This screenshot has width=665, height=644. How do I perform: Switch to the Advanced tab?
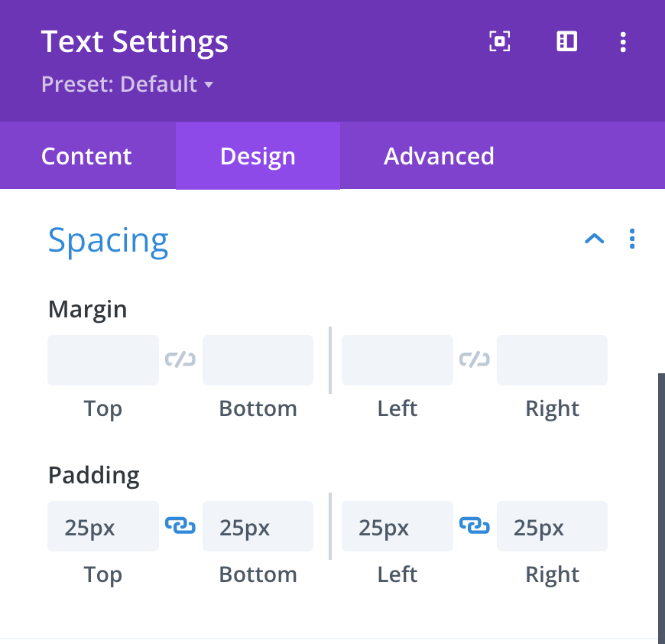point(439,156)
